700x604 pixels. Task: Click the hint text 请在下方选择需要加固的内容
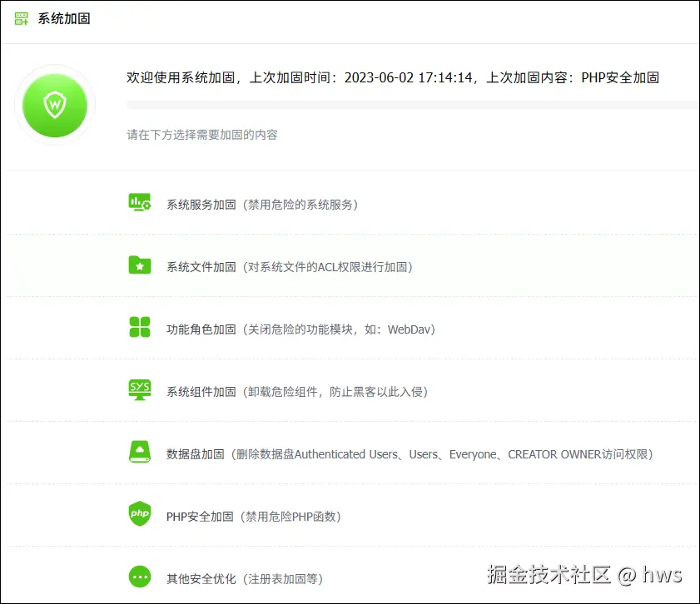pos(193,133)
